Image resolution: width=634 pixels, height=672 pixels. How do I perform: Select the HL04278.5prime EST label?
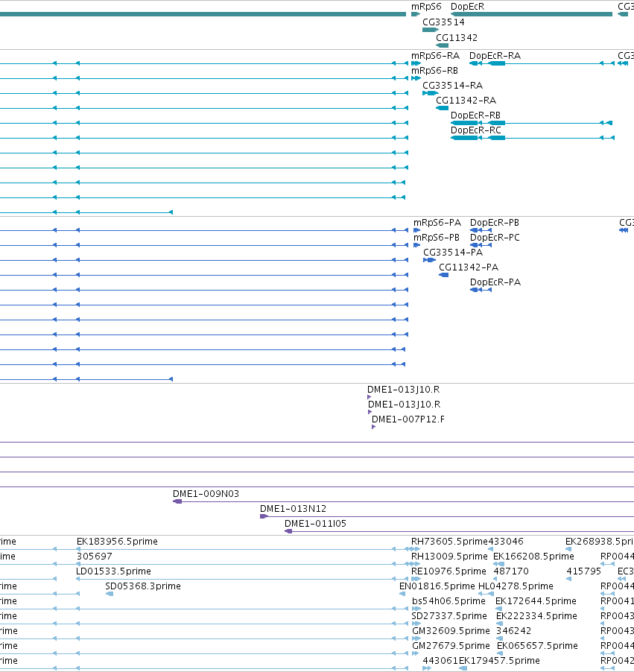tap(516, 586)
